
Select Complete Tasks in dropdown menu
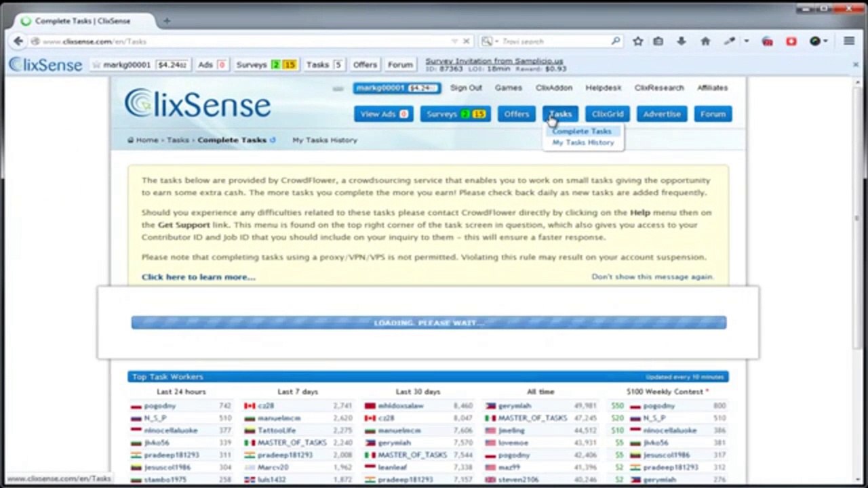coord(582,131)
